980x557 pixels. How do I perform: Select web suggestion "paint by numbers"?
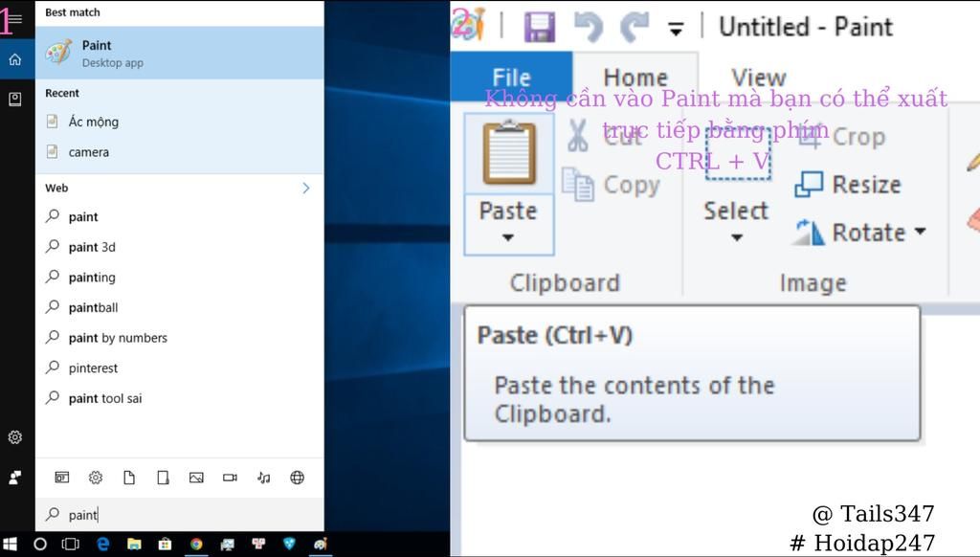(x=179, y=338)
